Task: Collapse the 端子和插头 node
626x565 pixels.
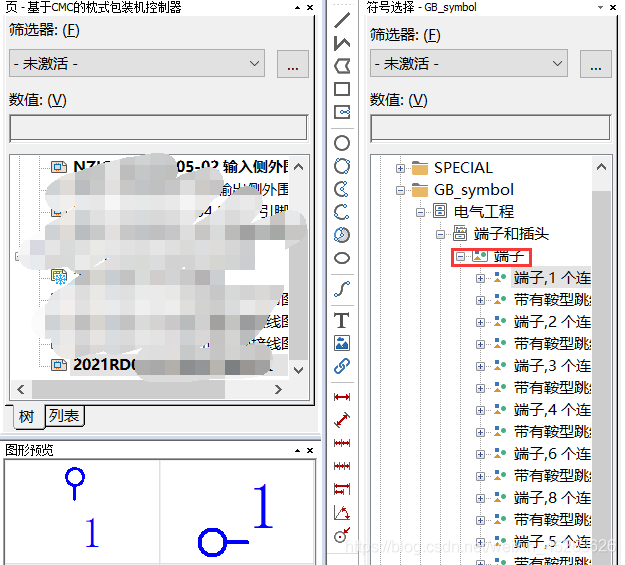Action: click(440, 234)
